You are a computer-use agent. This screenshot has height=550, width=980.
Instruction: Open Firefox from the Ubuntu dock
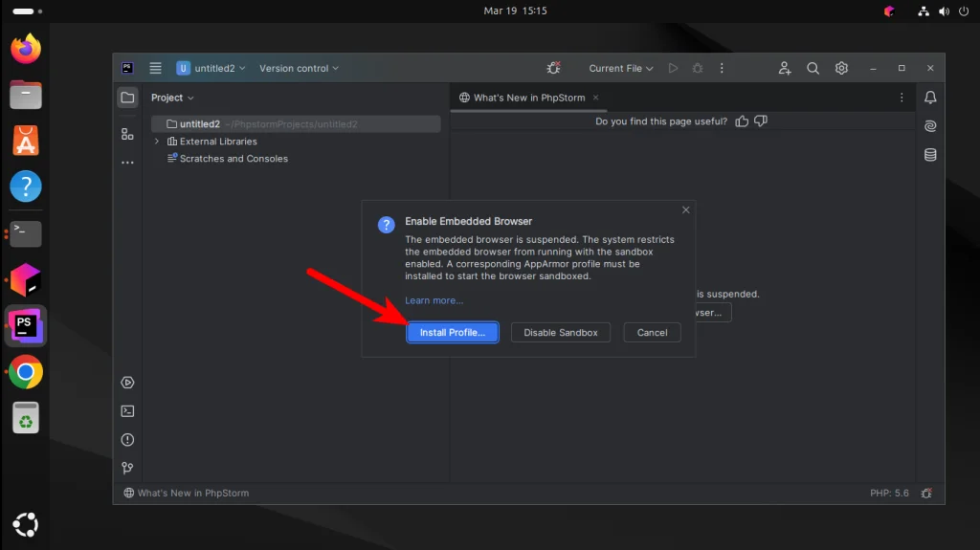tap(26, 49)
